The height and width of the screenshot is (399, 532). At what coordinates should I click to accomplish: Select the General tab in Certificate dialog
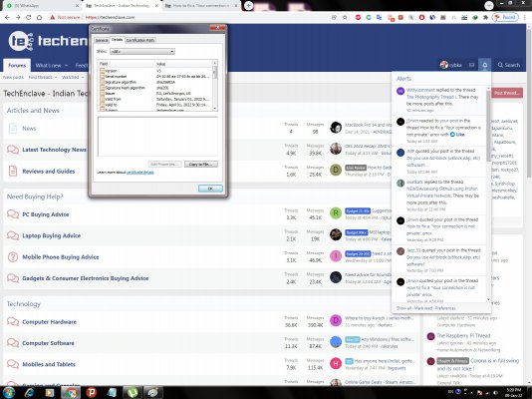(x=102, y=41)
